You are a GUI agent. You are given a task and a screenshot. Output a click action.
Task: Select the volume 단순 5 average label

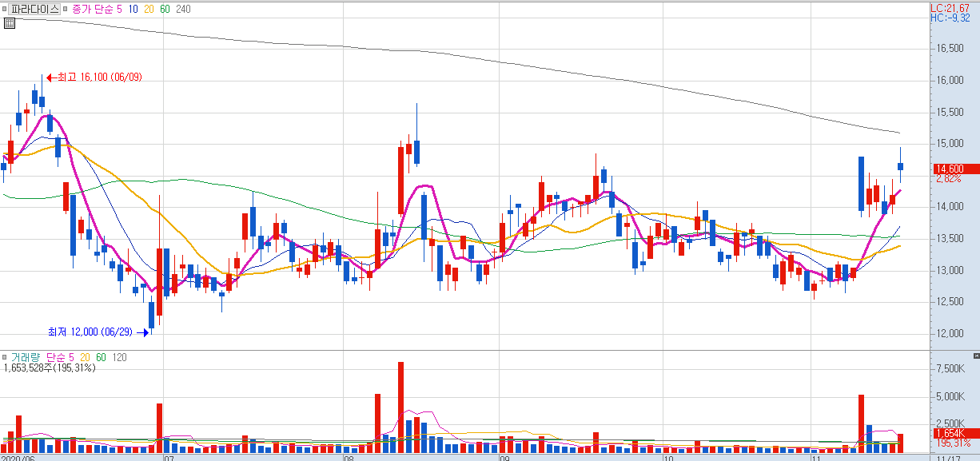point(62,357)
